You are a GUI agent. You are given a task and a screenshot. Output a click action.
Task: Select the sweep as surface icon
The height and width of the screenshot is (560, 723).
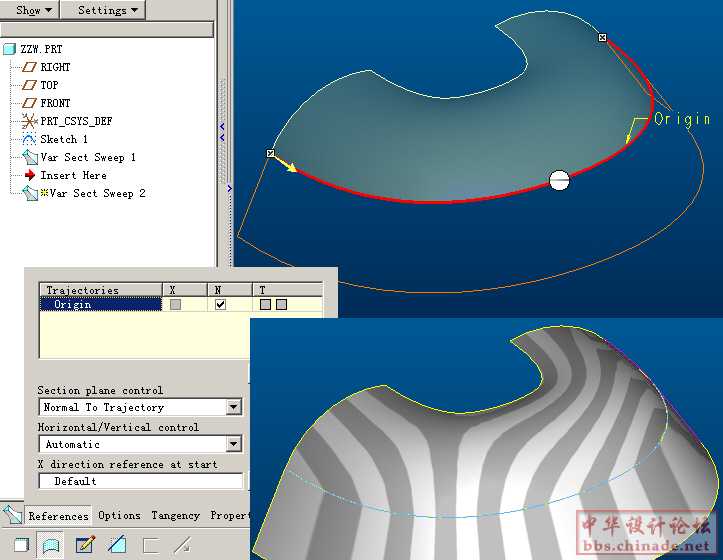point(49,545)
